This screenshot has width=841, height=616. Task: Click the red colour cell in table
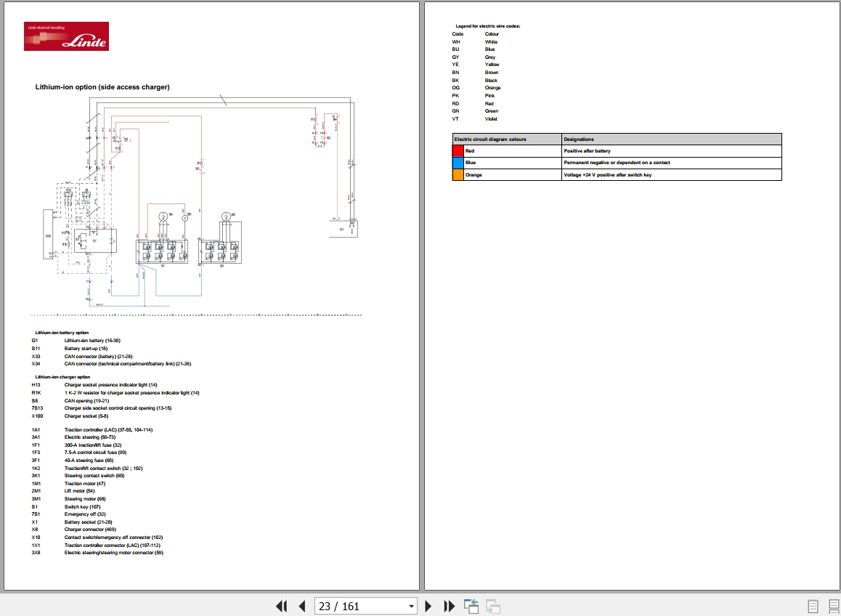pos(458,151)
